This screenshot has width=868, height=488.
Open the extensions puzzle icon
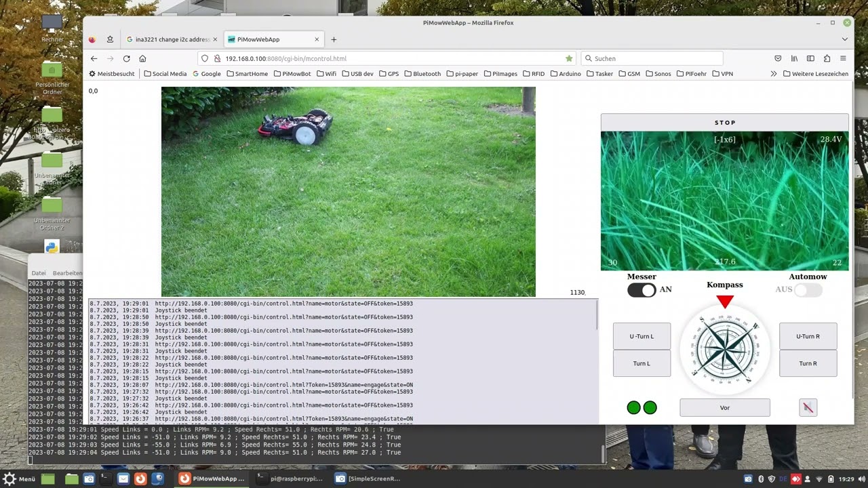pyautogui.click(x=827, y=58)
